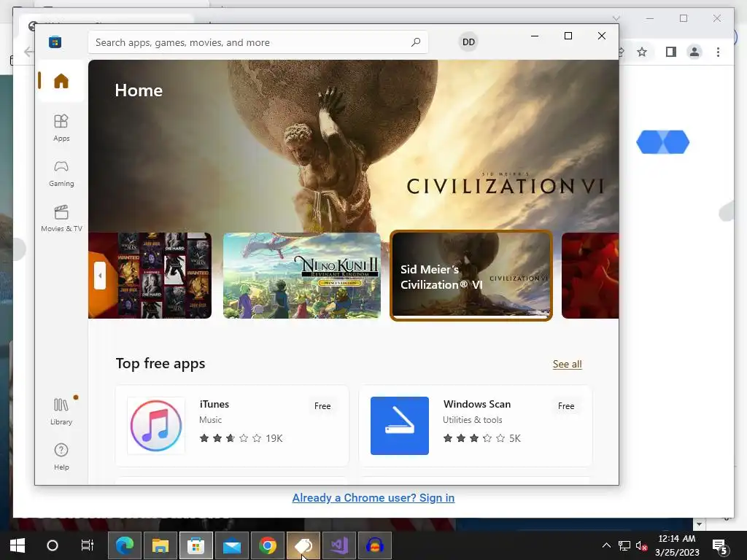Click the muted volume tray icon

(641, 545)
